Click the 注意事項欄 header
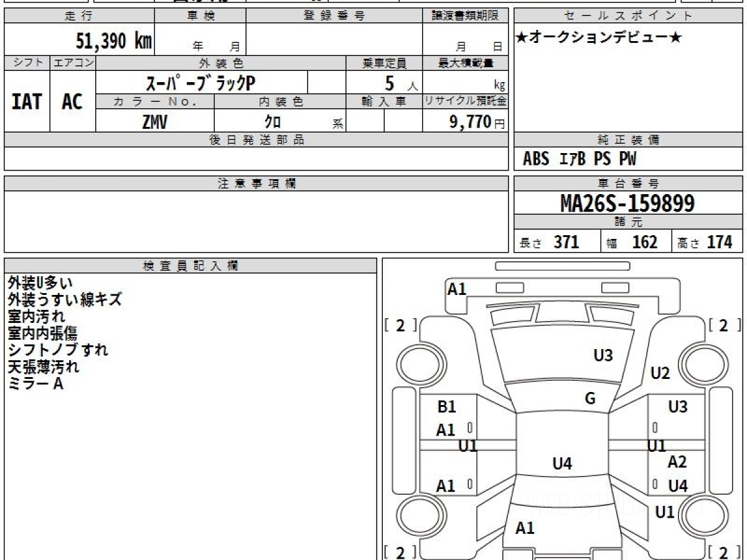Viewport: 747px width, 560px height. 256,184
